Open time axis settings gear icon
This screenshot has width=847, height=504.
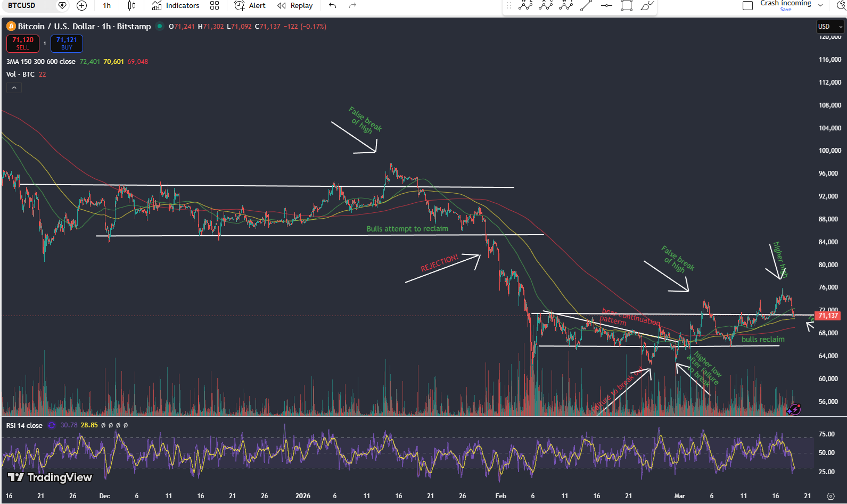[830, 496]
